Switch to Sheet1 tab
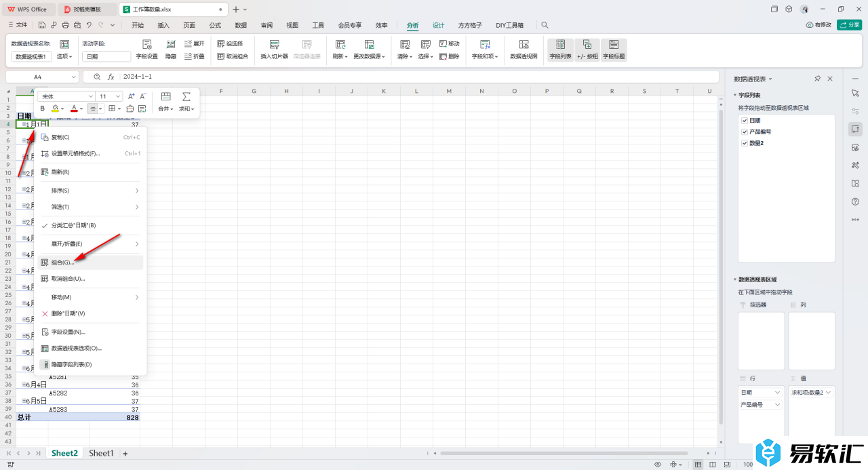This screenshot has width=868, height=470. (x=101, y=453)
